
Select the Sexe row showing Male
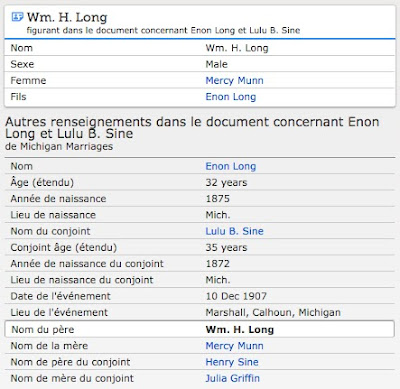[200, 64]
